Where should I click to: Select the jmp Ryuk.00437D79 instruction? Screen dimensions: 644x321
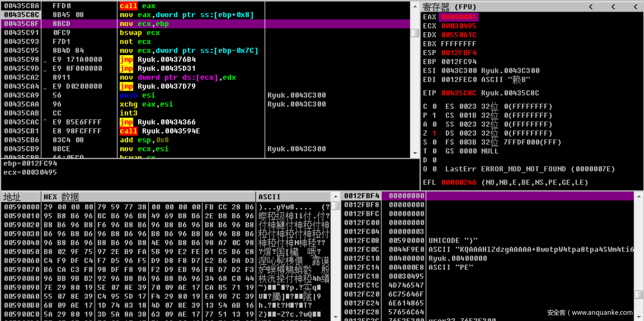click(x=158, y=86)
